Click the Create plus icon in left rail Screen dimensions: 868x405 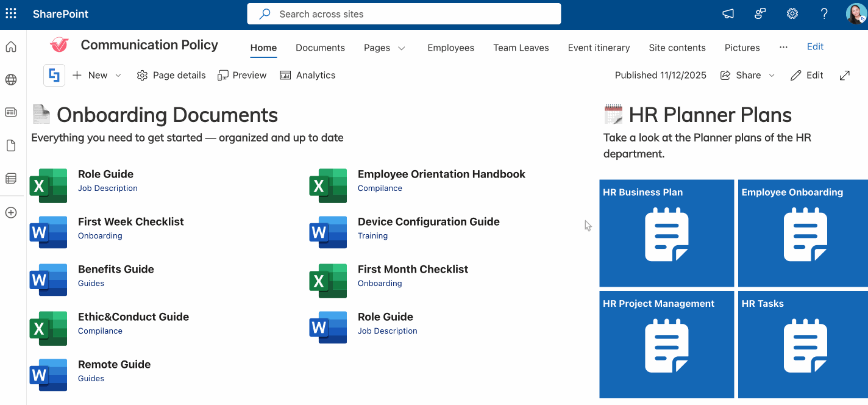[x=11, y=212]
